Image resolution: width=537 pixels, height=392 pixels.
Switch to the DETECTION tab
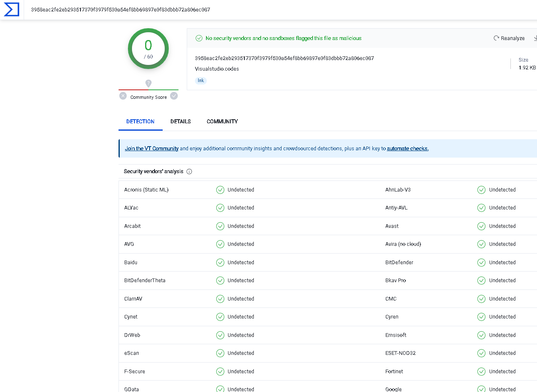[140, 122]
